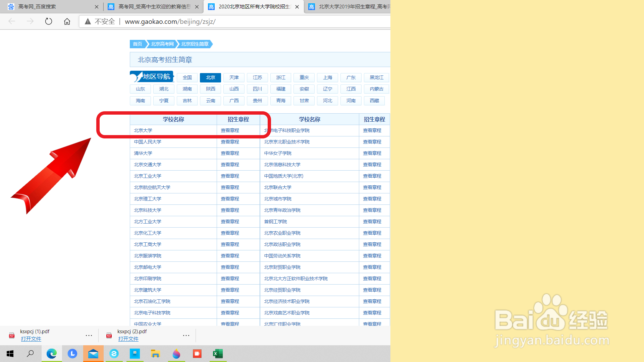Select the 浙江 region button
The height and width of the screenshot is (362, 644).
click(x=281, y=77)
